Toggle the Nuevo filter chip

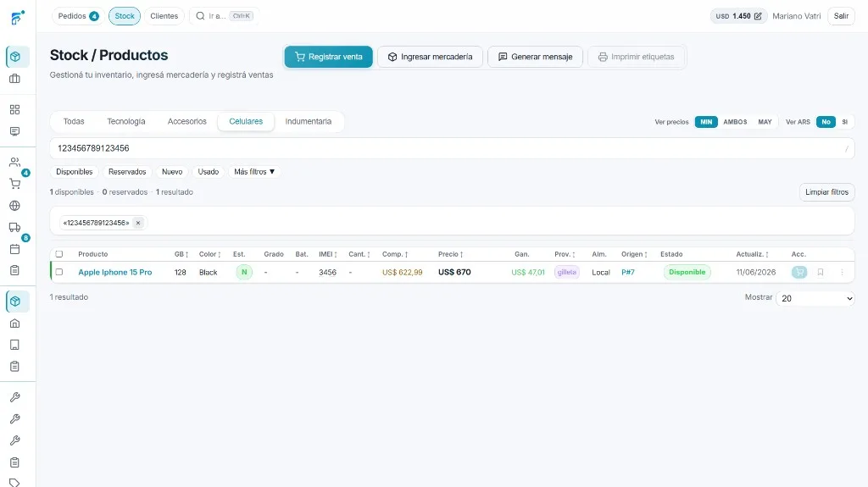point(172,172)
